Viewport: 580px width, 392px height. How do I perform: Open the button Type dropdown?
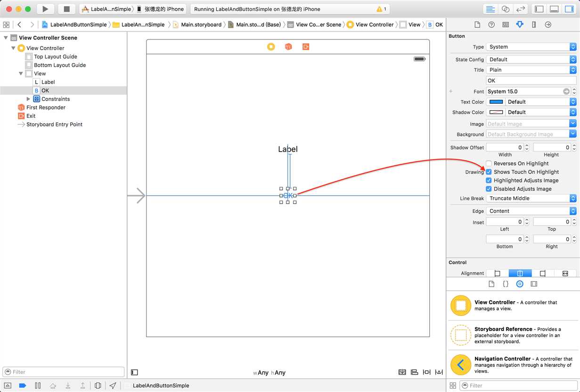point(531,47)
